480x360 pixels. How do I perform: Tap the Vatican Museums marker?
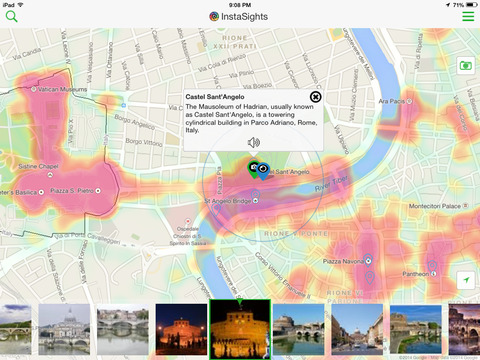coord(33,89)
